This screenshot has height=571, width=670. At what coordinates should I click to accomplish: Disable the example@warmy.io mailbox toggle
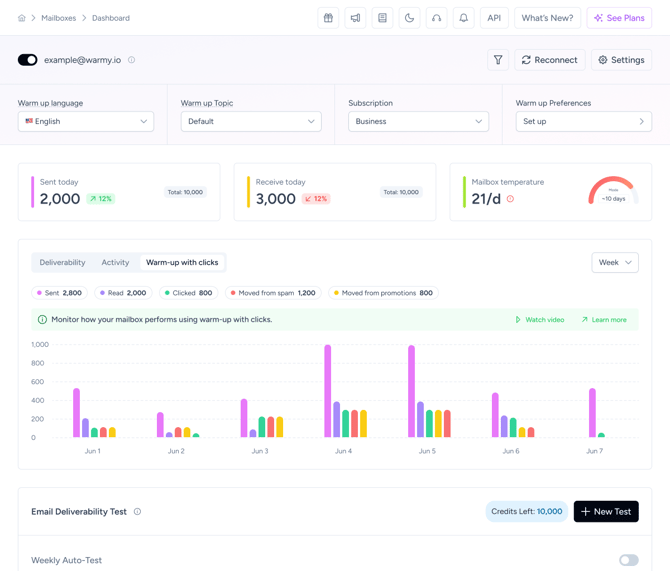point(28,60)
